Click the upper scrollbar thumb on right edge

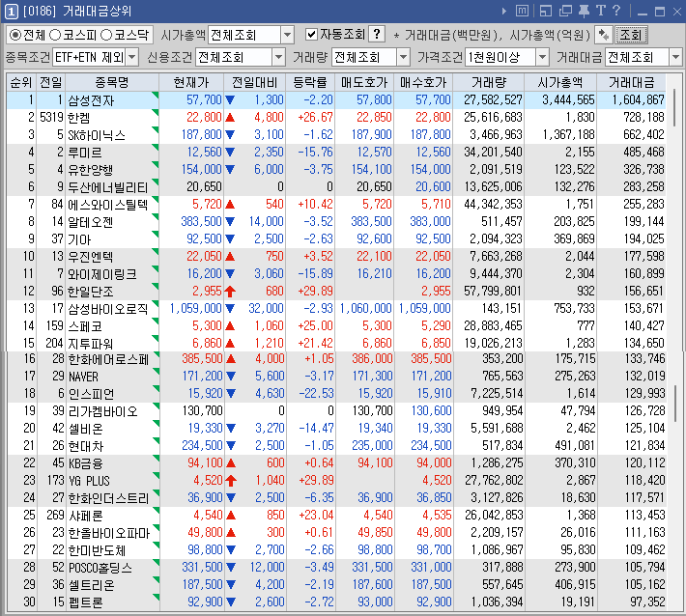click(x=674, y=106)
